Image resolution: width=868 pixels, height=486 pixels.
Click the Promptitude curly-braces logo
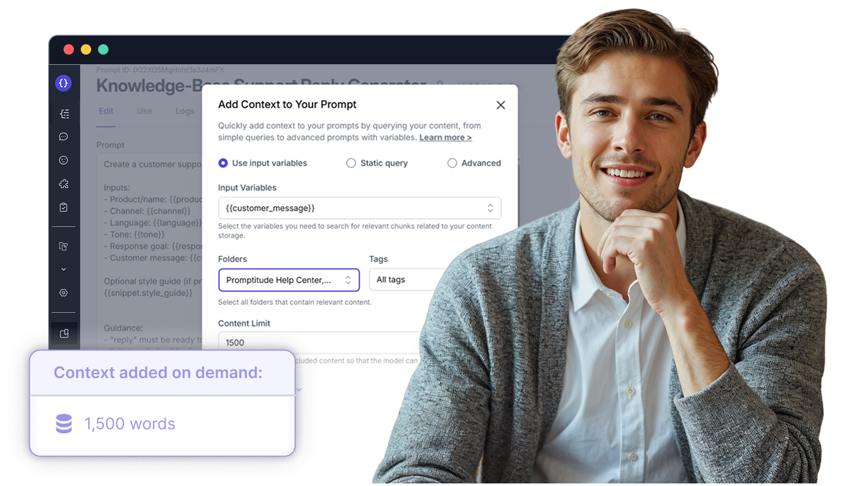point(63,83)
